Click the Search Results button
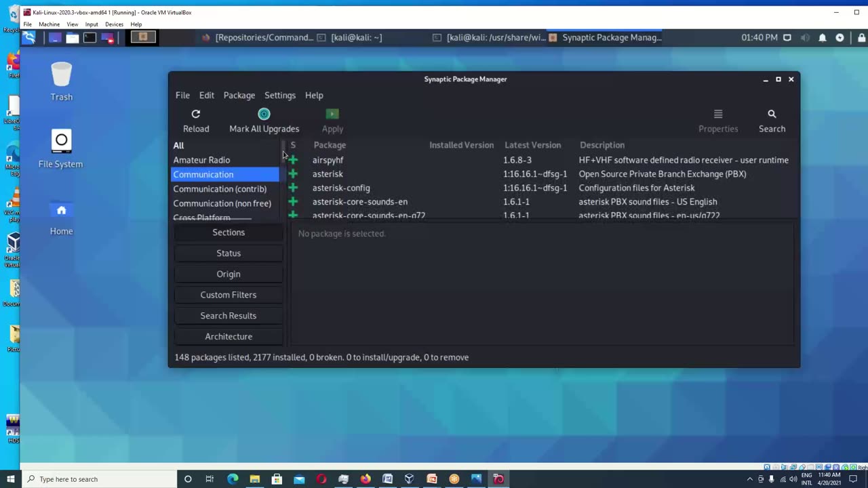This screenshot has height=488, width=868. point(229,316)
